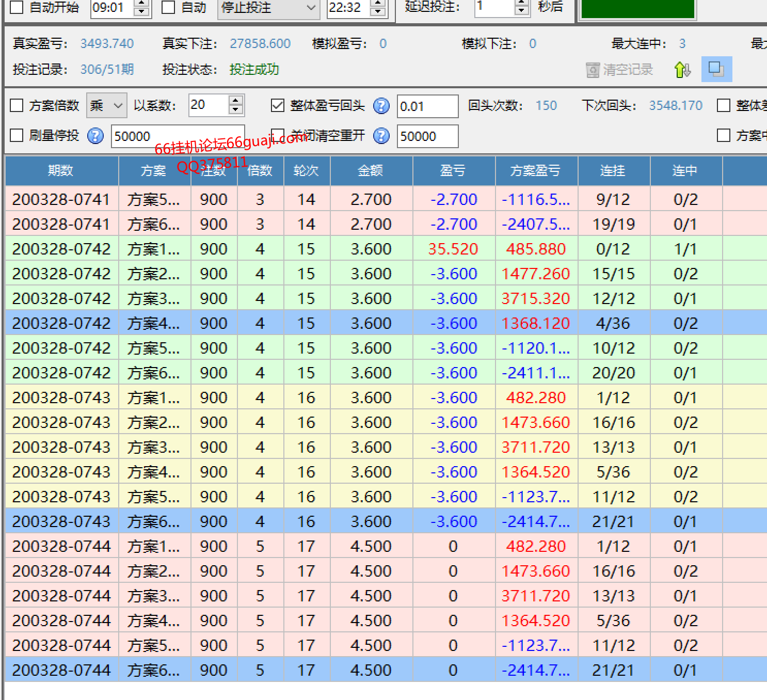Sort by the 方案盈亏 column header

click(536, 171)
